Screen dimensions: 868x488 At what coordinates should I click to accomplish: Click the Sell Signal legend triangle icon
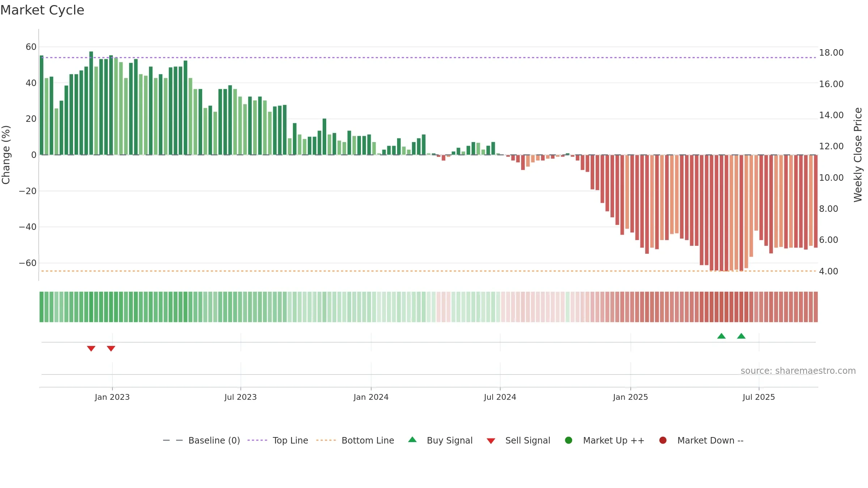491,441
